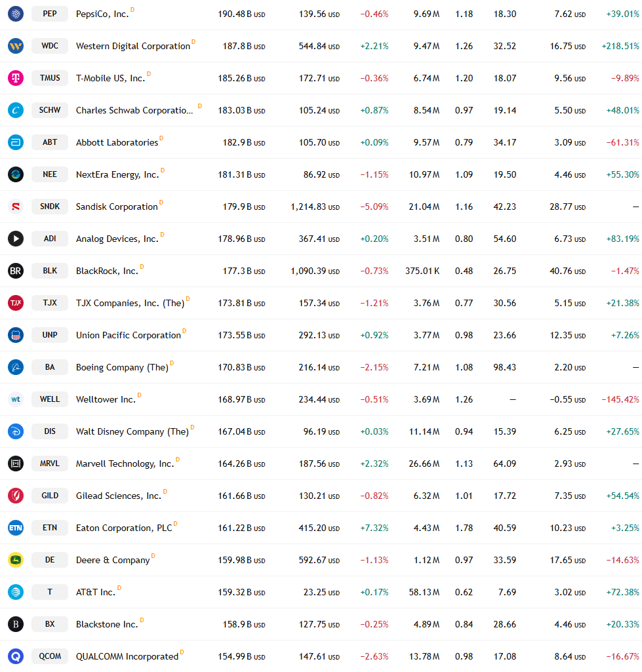
Task: Click the PepsiCo logo icon
Action: 16,14
